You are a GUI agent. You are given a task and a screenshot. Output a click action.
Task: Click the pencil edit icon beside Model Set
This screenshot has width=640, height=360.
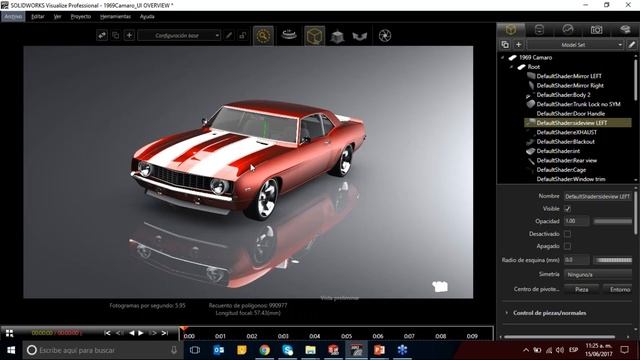coord(632,44)
